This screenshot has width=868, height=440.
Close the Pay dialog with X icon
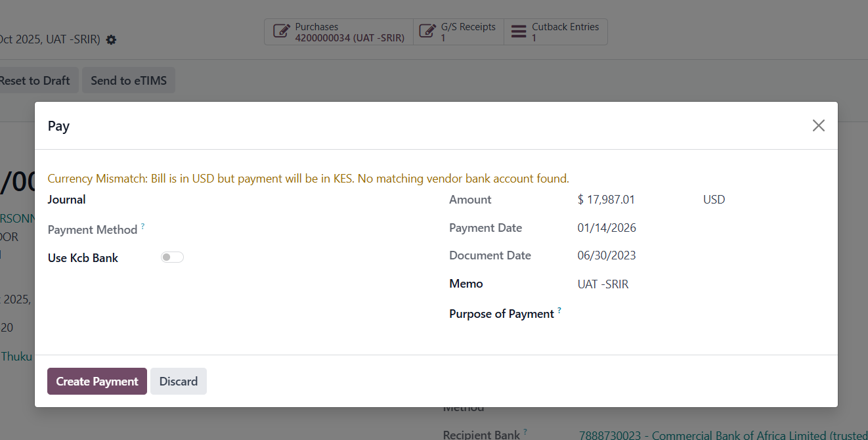click(x=818, y=125)
